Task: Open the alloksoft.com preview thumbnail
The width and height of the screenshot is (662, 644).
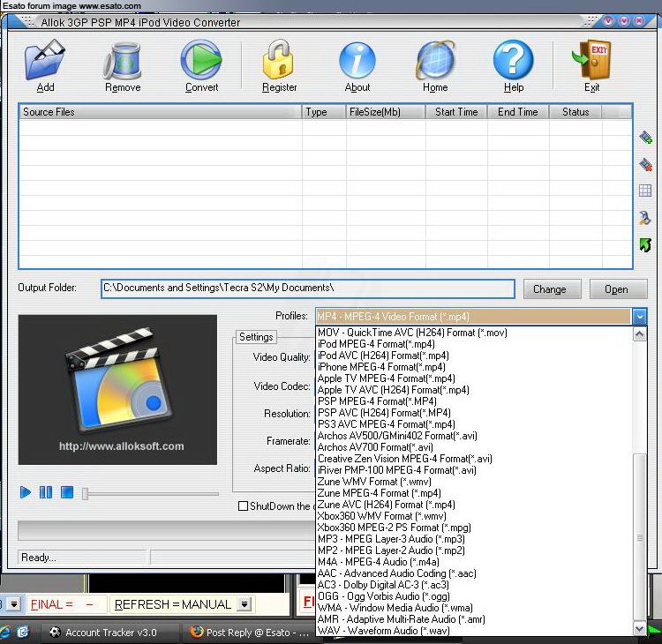Action: pyautogui.click(x=117, y=389)
